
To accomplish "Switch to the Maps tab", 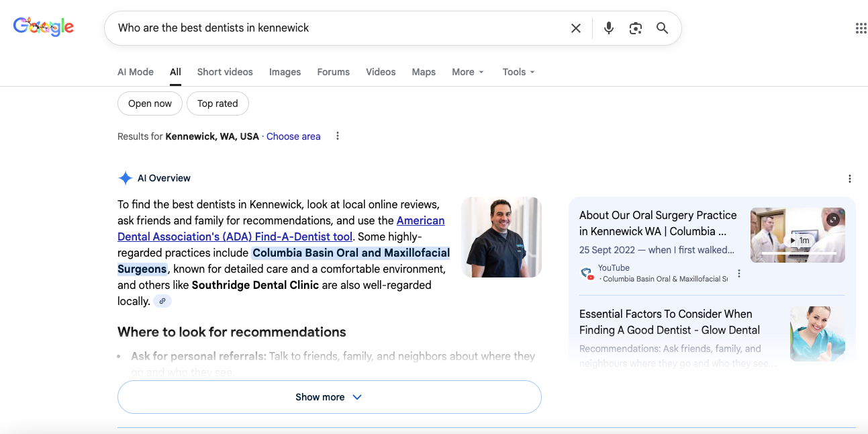I will coord(424,72).
